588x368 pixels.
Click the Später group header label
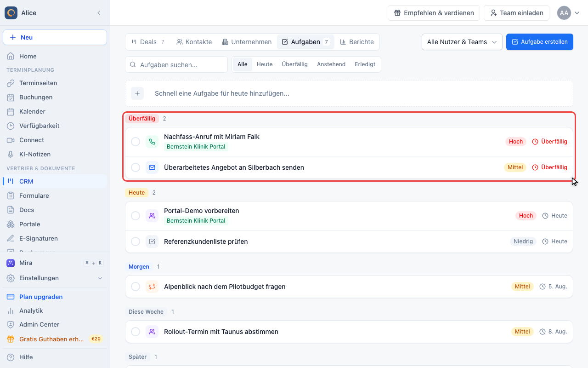(x=138, y=357)
